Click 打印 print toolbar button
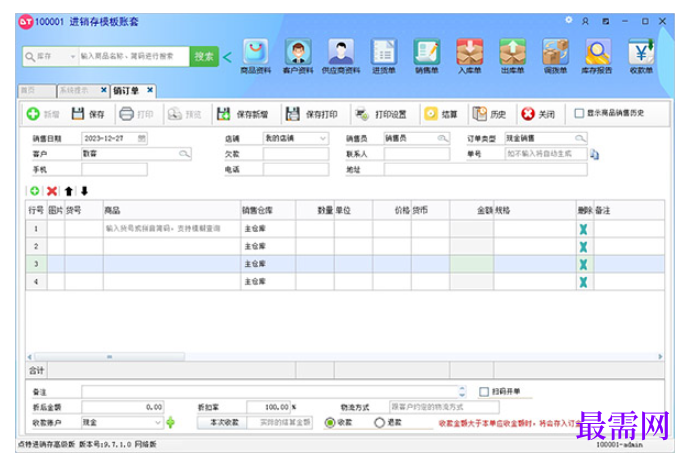The image size is (688, 457). tap(136, 114)
